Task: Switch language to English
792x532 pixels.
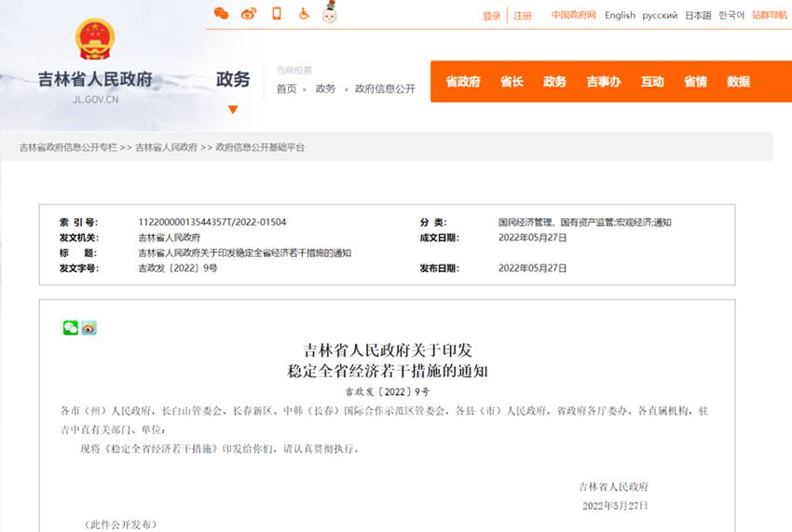Action: tap(620, 15)
